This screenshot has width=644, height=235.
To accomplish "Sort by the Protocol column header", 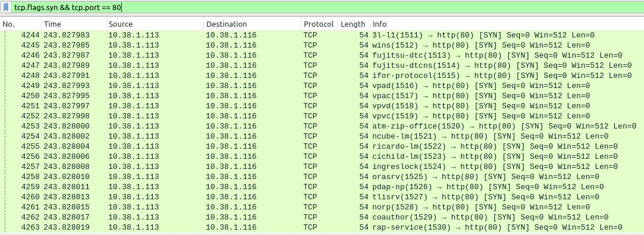I will pos(319,24).
